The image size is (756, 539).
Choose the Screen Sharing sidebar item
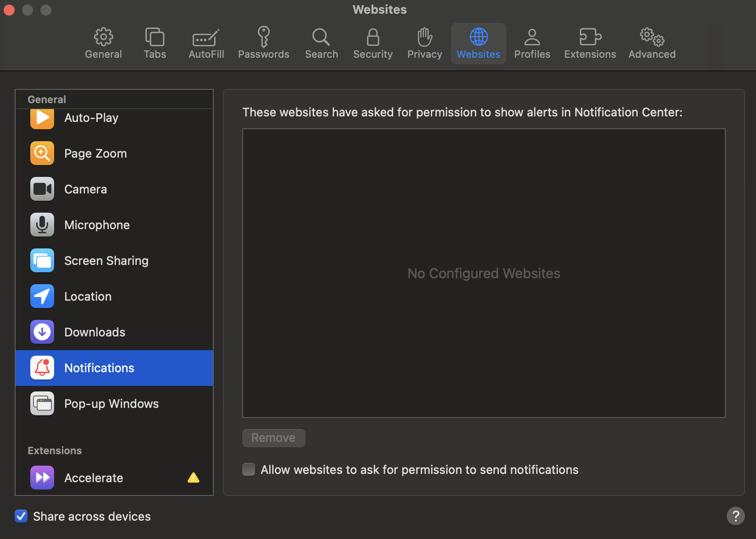pos(106,261)
